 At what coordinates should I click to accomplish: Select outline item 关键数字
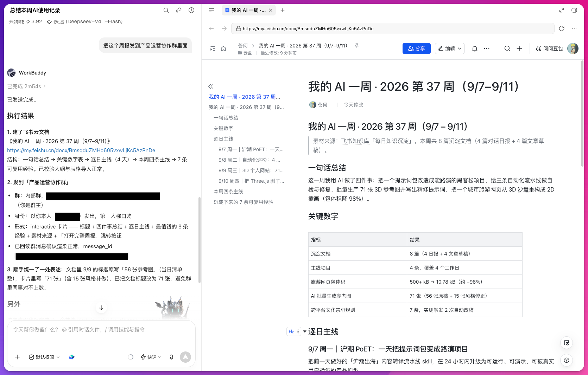pyautogui.click(x=223, y=128)
